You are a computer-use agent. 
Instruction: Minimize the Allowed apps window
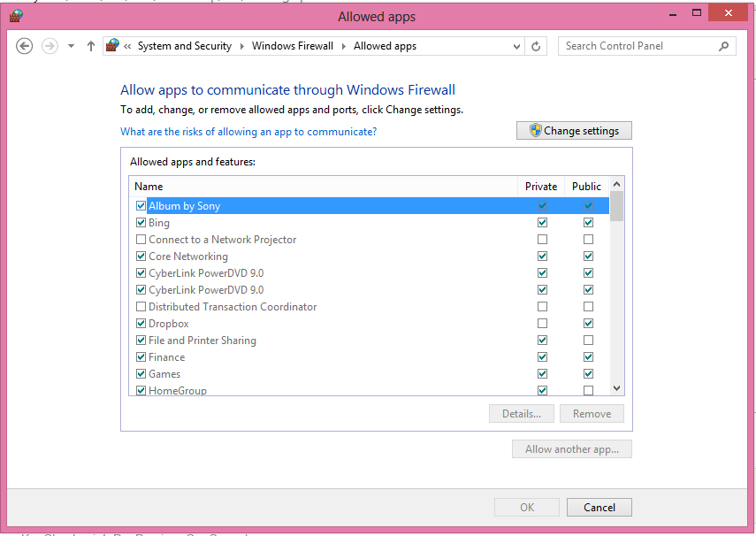tap(673, 15)
